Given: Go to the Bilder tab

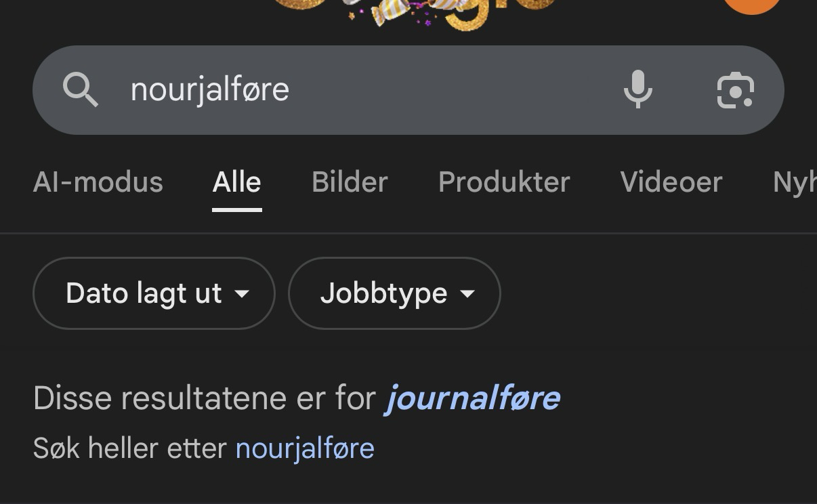Looking at the screenshot, I should [x=350, y=182].
